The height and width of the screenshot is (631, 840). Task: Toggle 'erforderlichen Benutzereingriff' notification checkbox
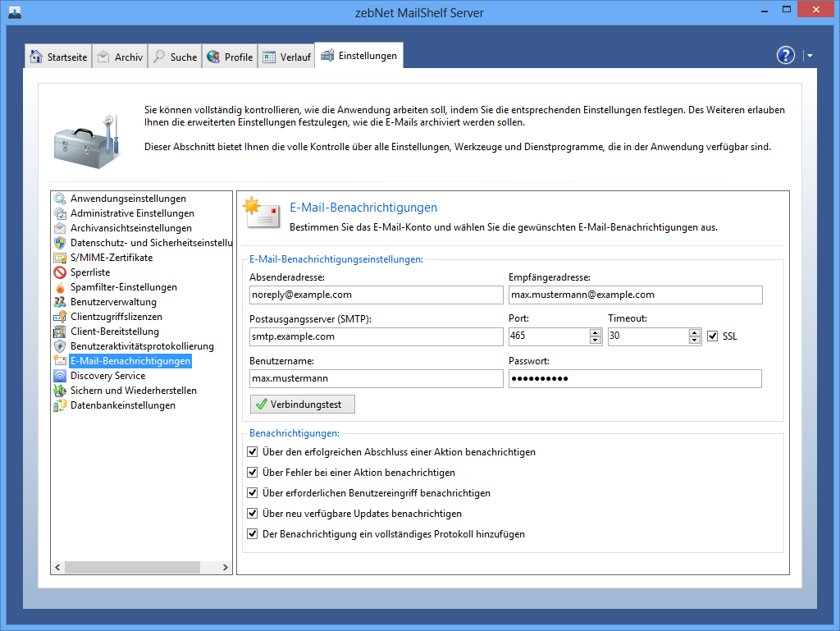253,493
